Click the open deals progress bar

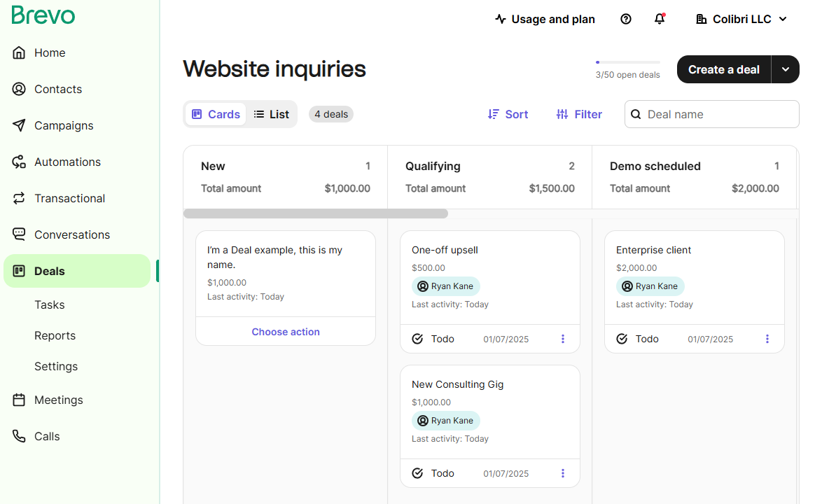628,62
